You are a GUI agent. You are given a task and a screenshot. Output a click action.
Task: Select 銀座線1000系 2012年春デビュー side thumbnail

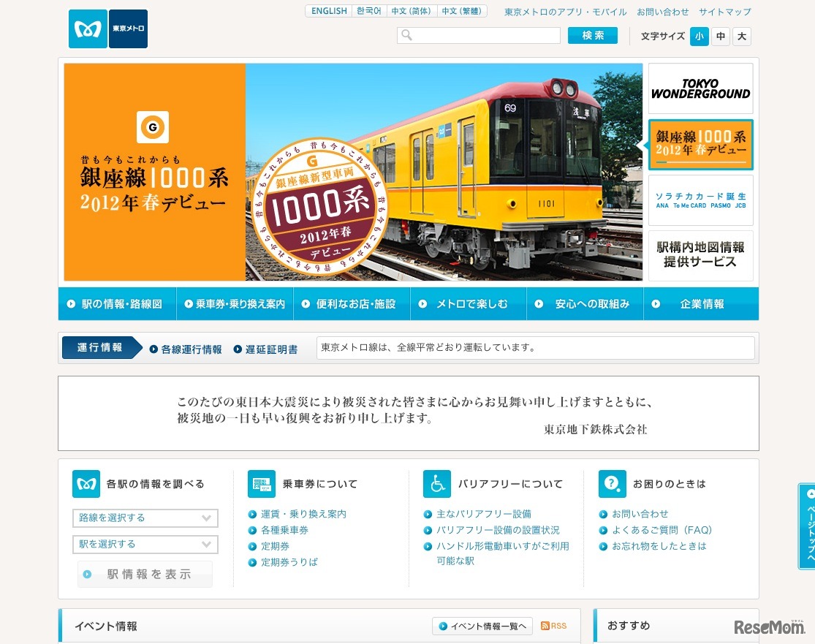click(700, 145)
